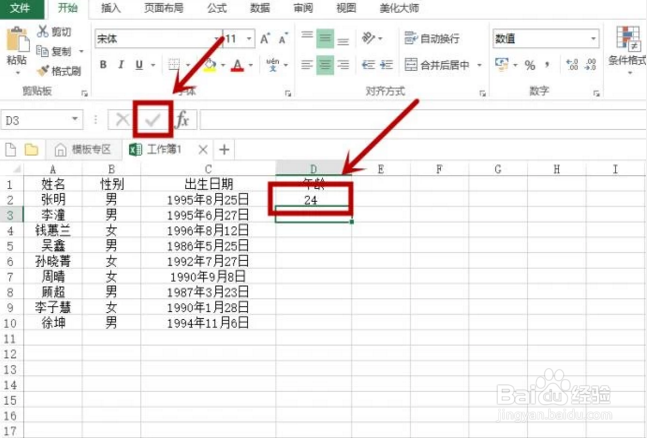Switch to the 视图 tab
The width and height of the screenshot is (648, 438).
346,8
